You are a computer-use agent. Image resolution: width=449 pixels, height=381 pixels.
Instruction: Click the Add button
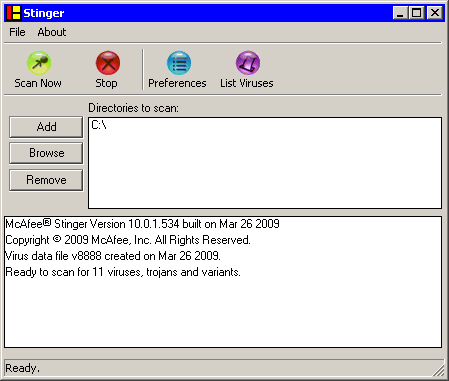[x=46, y=127]
